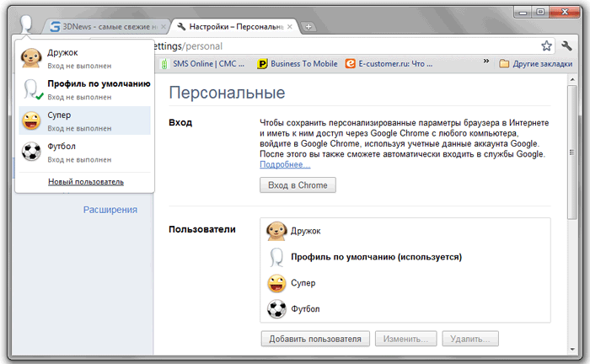Select Дружок profile in dropdown menu
Image resolution: width=590 pixels, height=364 pixels.
click(84, 58)
